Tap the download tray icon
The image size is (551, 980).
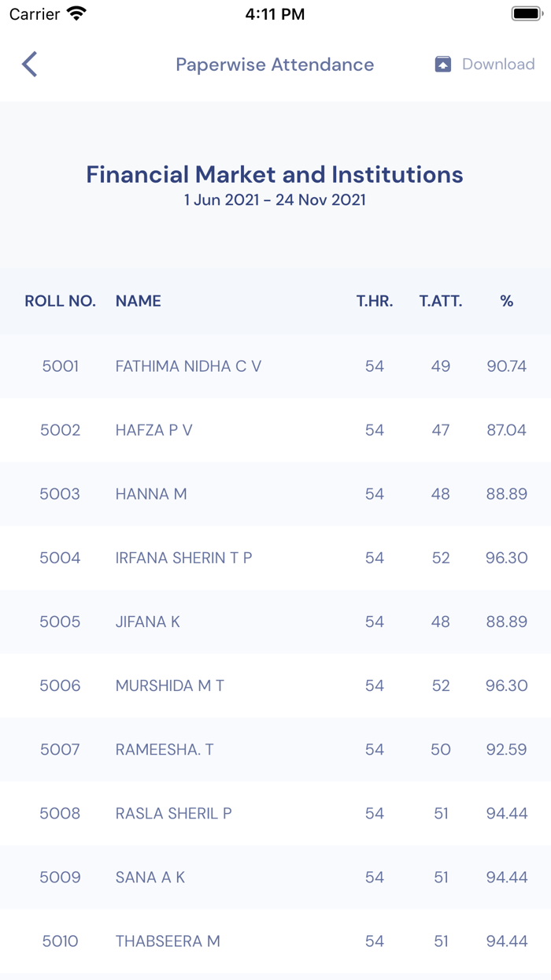[x=443, y=65]
